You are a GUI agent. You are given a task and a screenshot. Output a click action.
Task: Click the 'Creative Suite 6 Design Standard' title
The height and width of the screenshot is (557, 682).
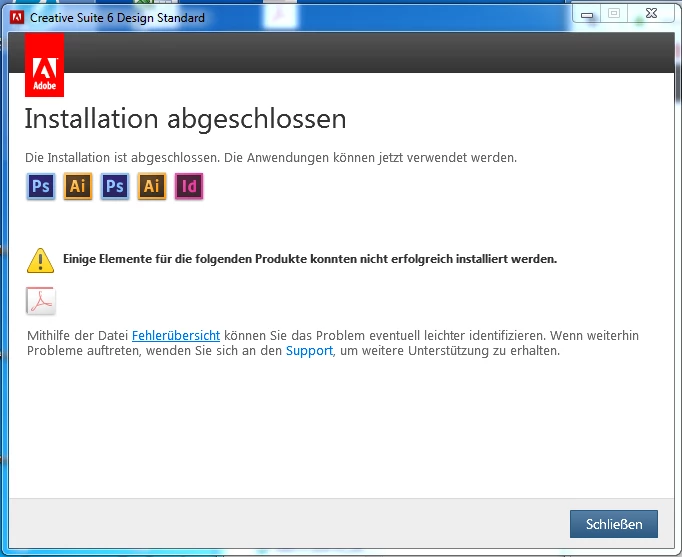tap(117, 18)
